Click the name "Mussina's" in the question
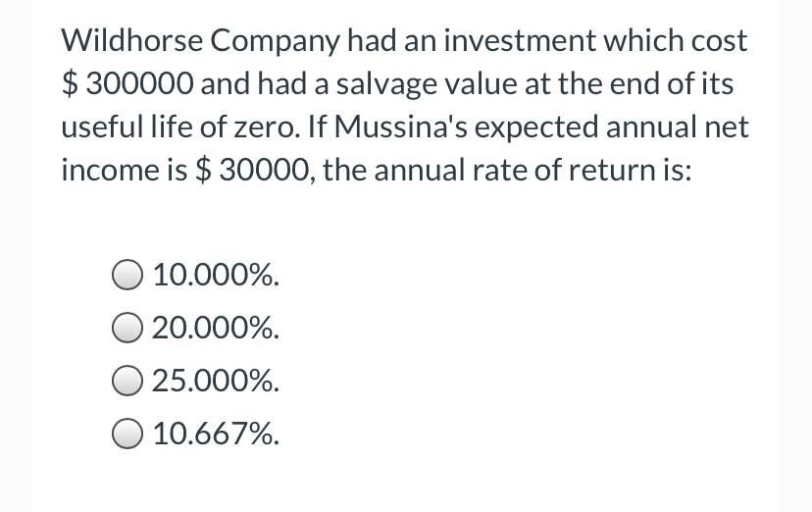This screenshot has height=512, width=812. (401, 127)
